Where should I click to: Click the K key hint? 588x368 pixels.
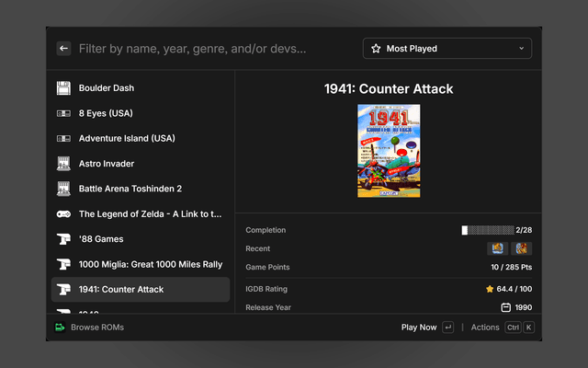[x=528, y=328]
